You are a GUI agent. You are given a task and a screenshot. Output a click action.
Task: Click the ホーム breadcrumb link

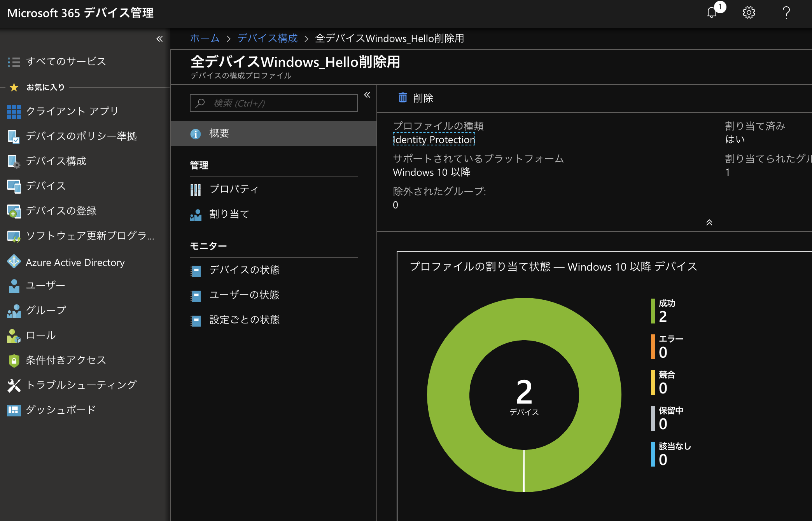(205, 38)
